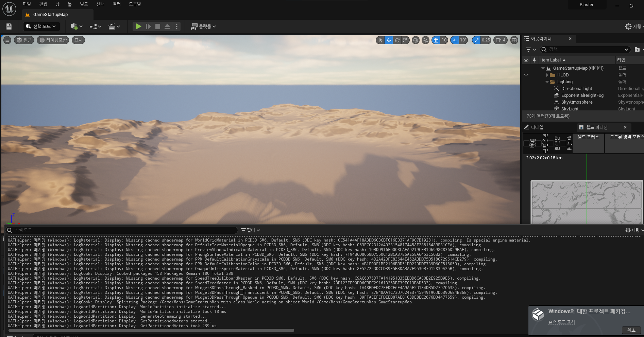Open the Outliner filter dropdown

(x=530, y=50)
